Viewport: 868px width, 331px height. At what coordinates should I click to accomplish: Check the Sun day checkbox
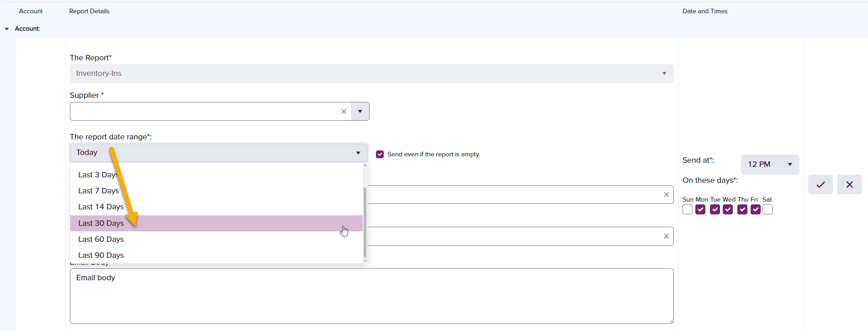(688, 209)
